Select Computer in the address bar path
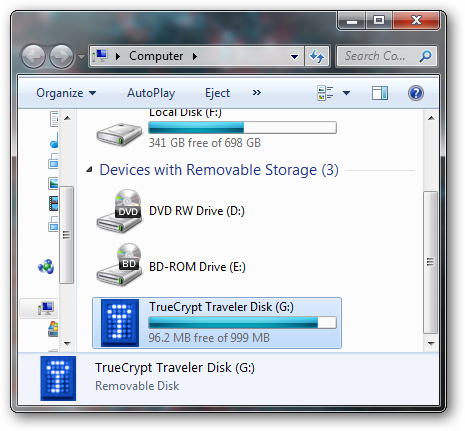The height and width of the screenshot is (431, 465). click(156, 56)
